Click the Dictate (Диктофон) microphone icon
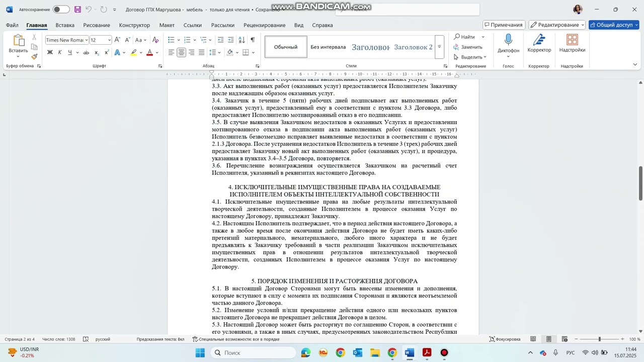644x362 pixels. 508,40
